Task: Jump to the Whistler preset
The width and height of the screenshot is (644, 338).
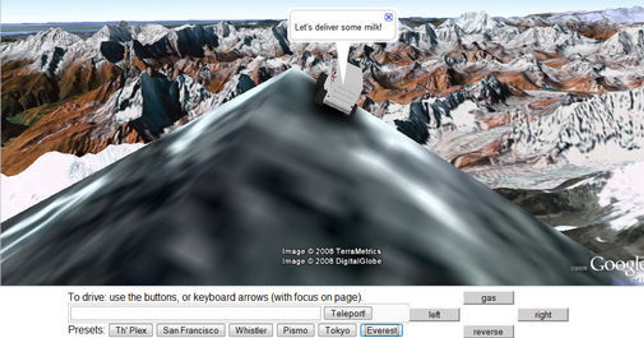Action: (251, 330)
